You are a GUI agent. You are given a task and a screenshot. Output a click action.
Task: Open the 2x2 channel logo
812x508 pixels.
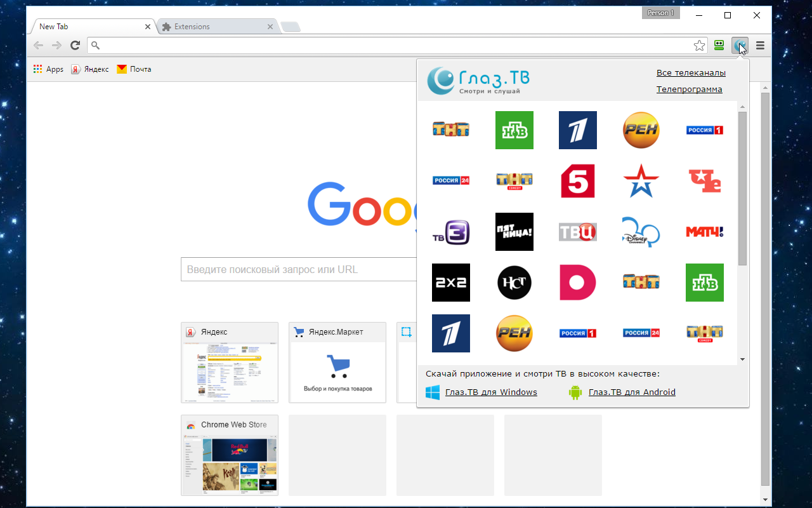[x=451, y=283]
